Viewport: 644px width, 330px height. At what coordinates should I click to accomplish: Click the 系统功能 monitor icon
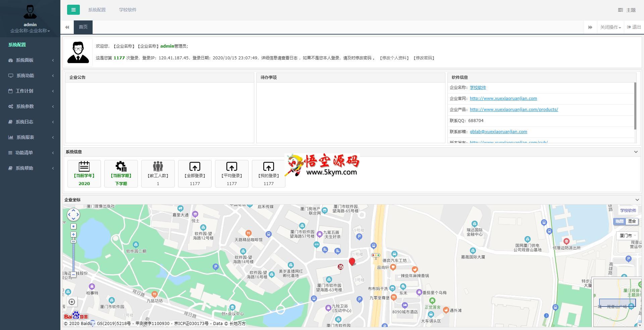pos(11,76)
